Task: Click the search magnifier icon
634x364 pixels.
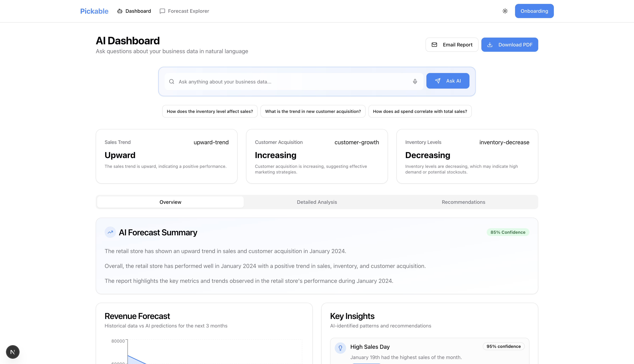Action: point(172,82)
